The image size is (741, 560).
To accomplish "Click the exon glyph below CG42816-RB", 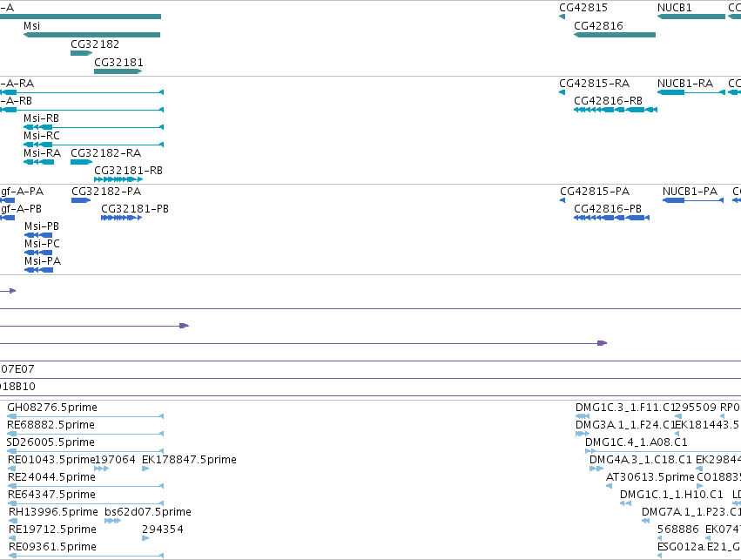I will [x=616, y=110].
